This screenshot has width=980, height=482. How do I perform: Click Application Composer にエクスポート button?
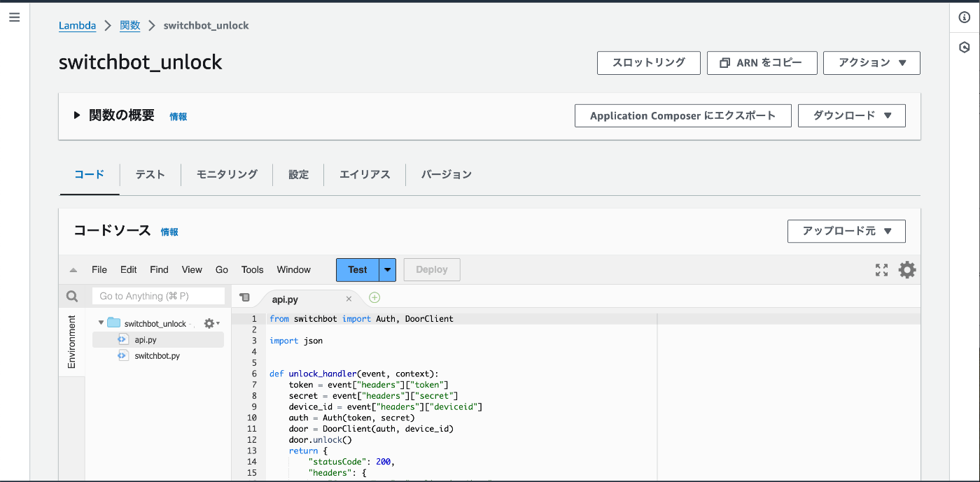(x=683, y=116)
